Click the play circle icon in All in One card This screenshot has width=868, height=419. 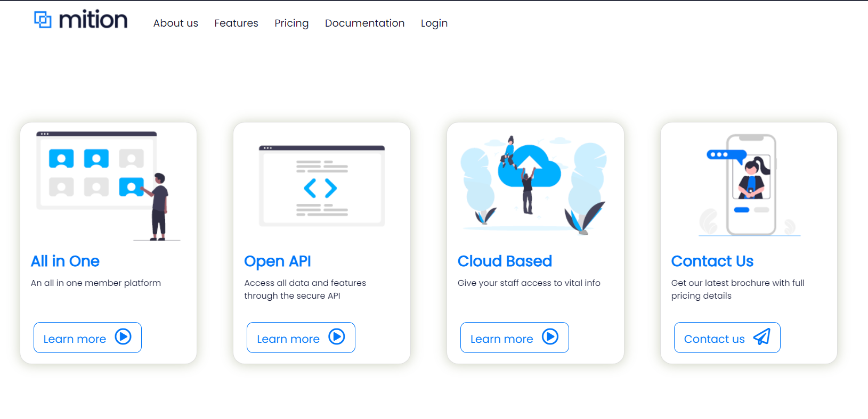(123, 336)
